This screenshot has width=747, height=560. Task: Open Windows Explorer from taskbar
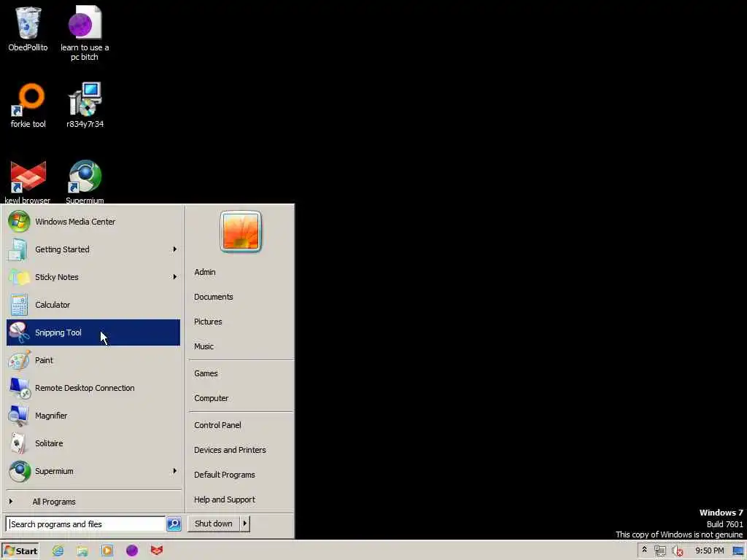82,551
